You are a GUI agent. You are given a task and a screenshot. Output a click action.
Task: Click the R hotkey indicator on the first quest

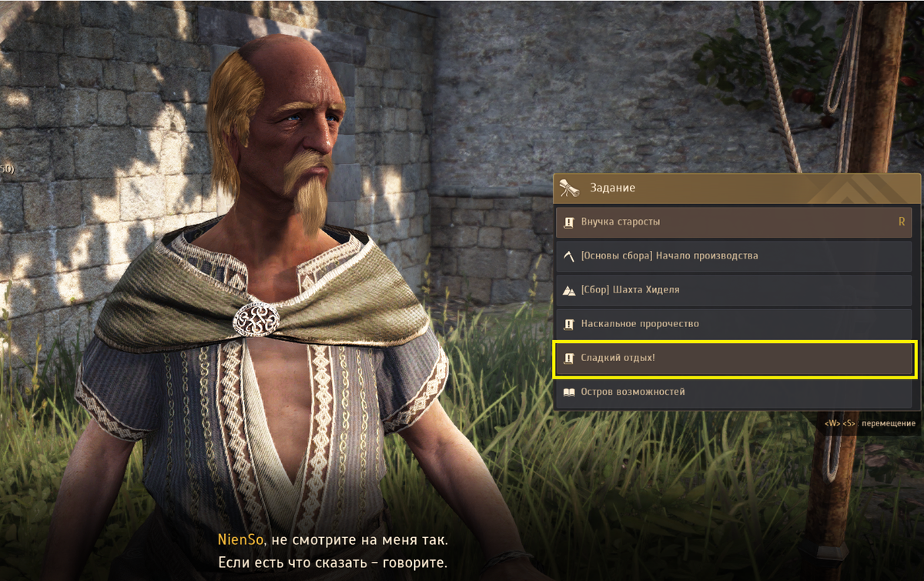click(x=902, y=222)
